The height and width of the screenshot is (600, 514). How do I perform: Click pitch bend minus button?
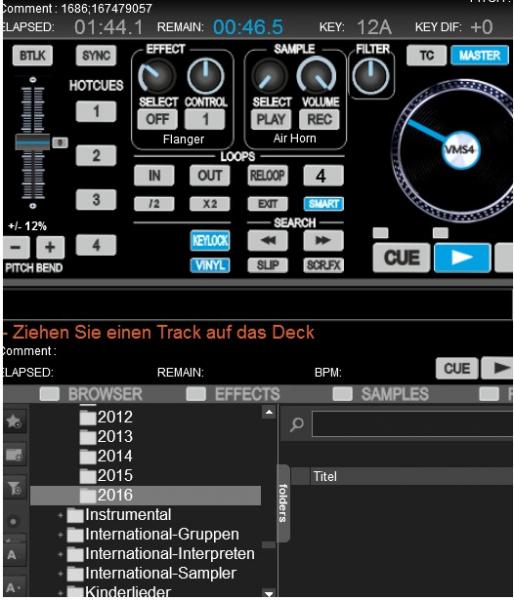16,247
